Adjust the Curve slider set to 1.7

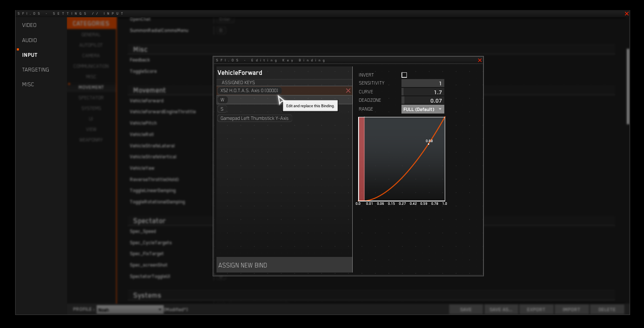click(422, 92)
